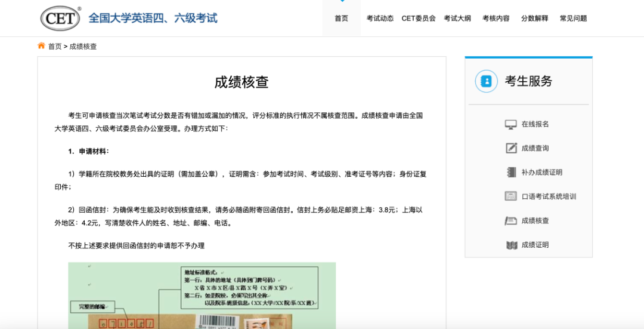Click the orange home icon in breadcrumb
The image size is (644, 329).
[42, 45]
